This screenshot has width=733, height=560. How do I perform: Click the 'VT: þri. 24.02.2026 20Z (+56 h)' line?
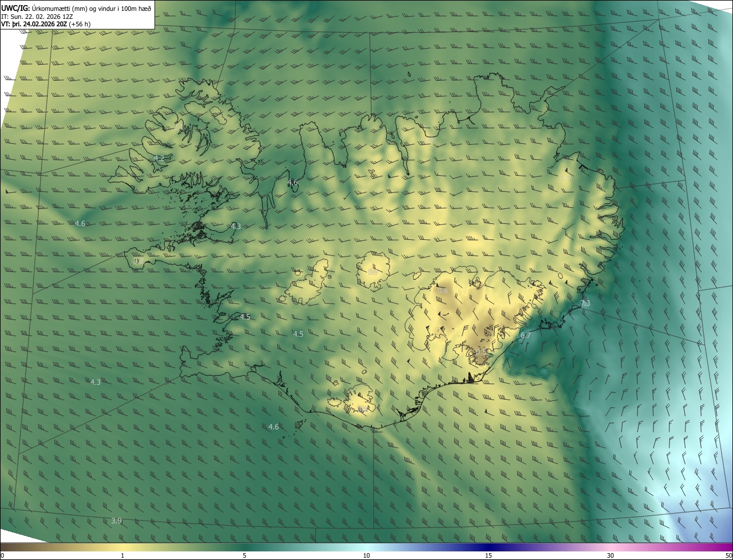[x=46, y=24]
